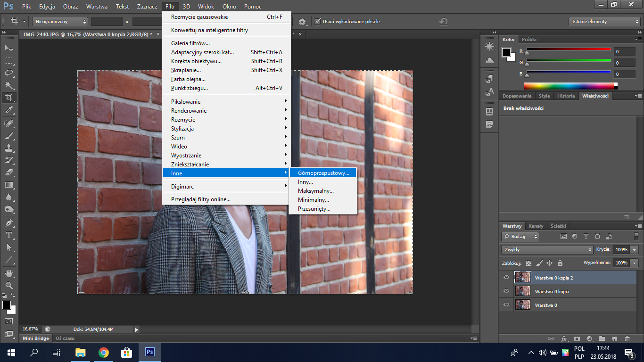The height and width of the screenshot is (362, 644).
Task: Switch to the Kanały tab
Action: [x=536, y=226]
